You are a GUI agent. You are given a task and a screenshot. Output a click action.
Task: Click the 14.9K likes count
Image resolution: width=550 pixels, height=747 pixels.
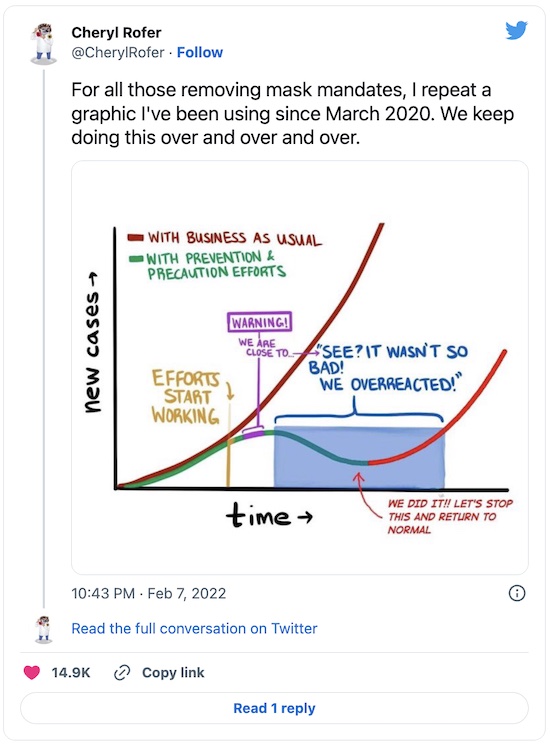point(71,672)
